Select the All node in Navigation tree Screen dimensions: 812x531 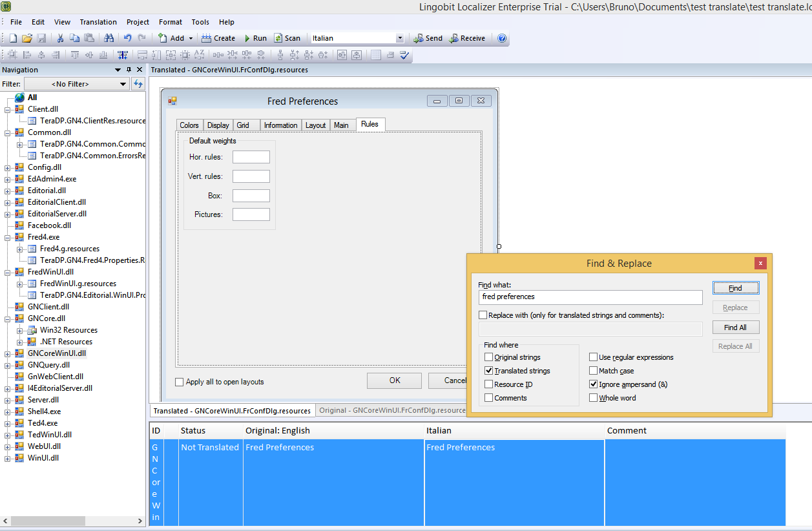(x=32, y=98)
